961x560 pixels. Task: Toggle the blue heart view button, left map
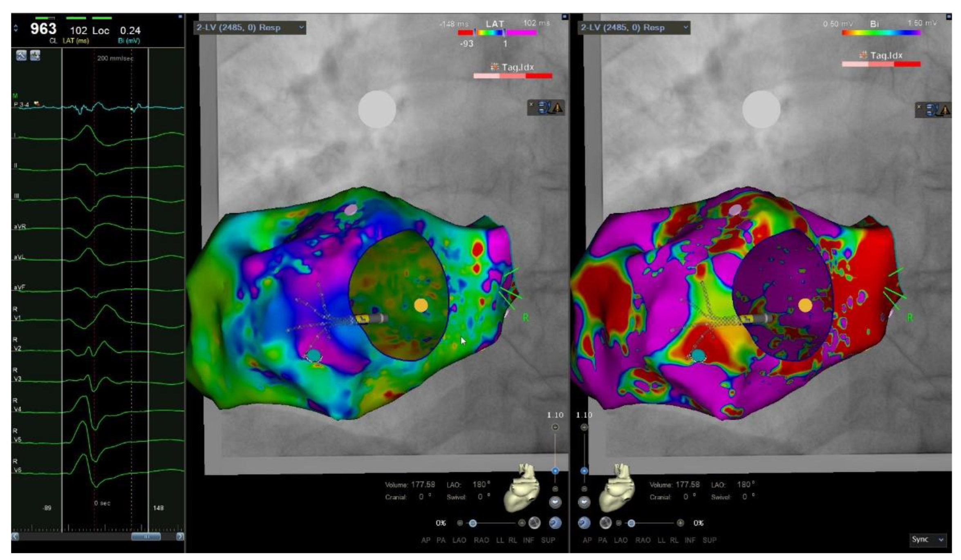pos(555,523)
